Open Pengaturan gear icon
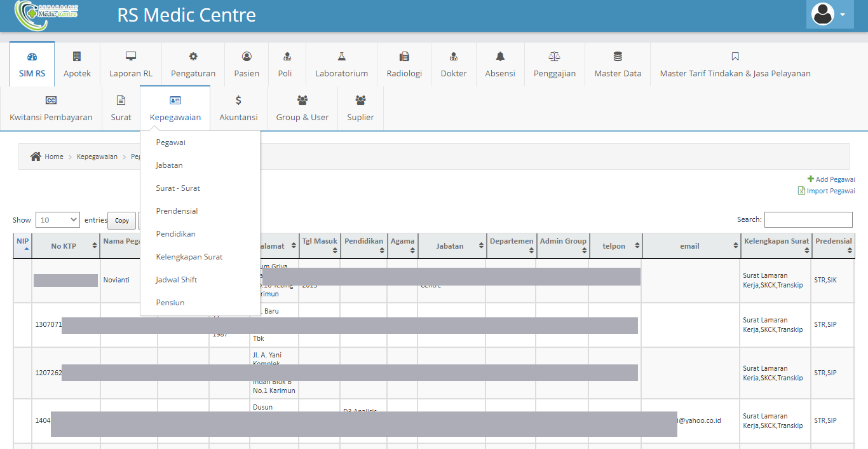 tap(193, 57)
